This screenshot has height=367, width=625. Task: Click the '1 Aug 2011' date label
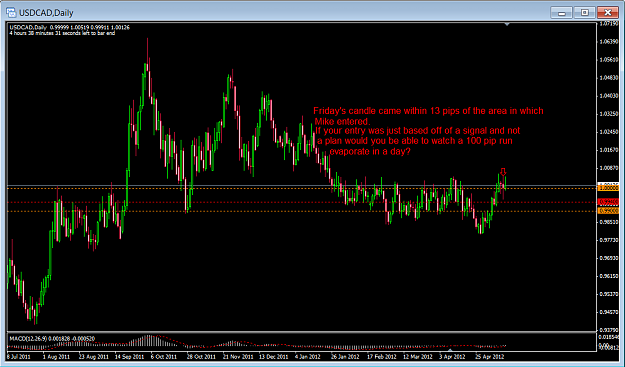pyautogui.click(x=56, y=357)
